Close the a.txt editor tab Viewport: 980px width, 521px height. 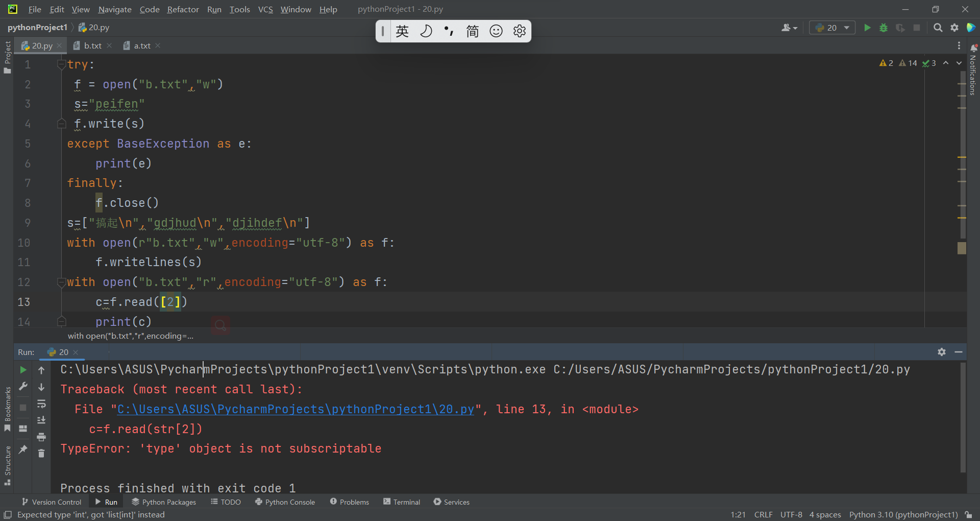(158, 45)
